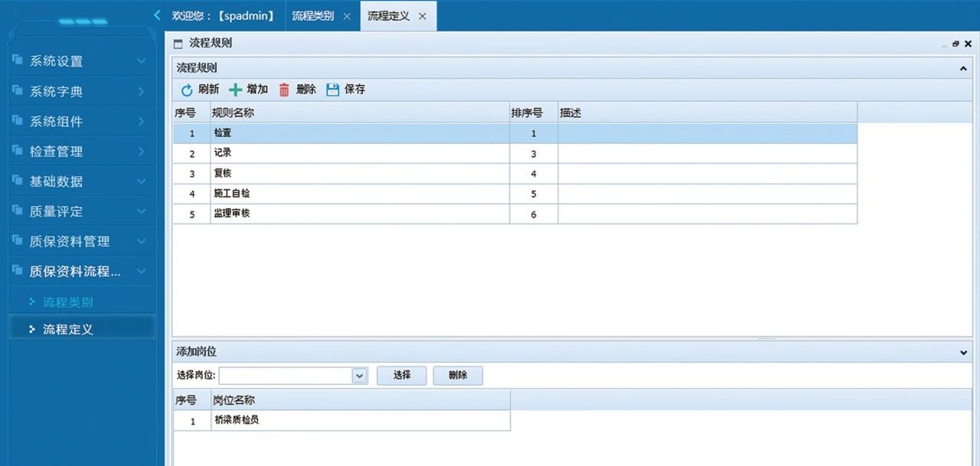
Task: Click the 刷新 refresh icon
Action: 187,90
